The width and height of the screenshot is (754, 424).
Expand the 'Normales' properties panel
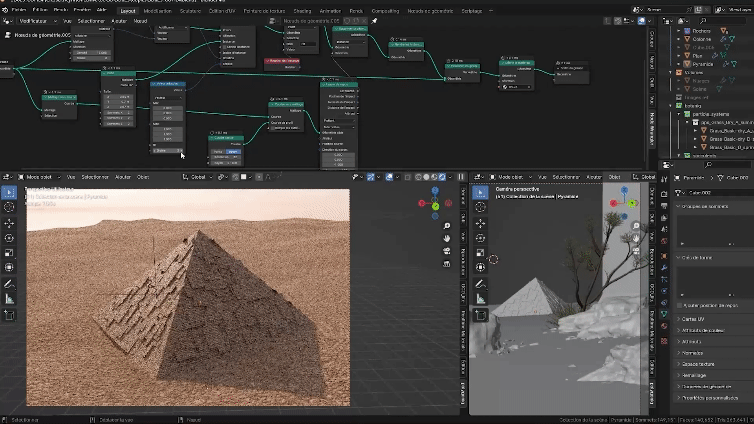692,352
